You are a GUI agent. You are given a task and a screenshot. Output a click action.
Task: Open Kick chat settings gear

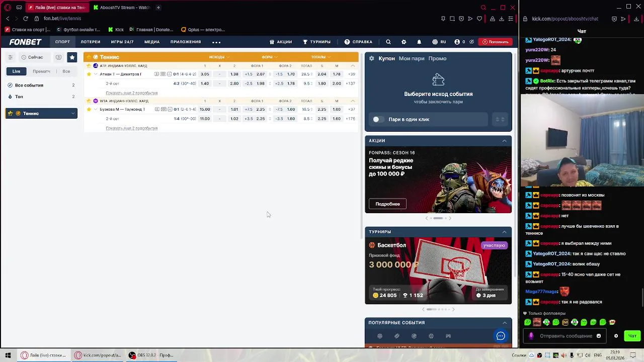616,336
